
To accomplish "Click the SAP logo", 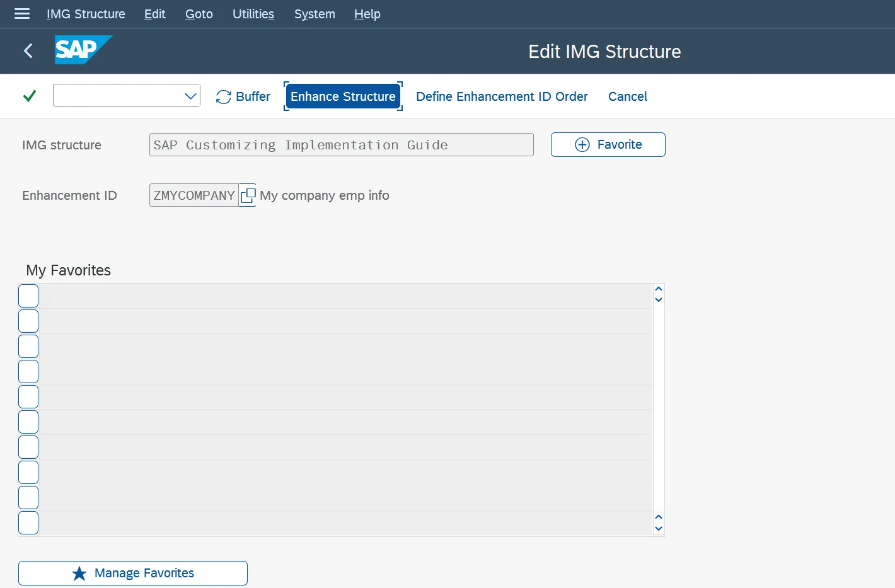I will tap(83, 50).
